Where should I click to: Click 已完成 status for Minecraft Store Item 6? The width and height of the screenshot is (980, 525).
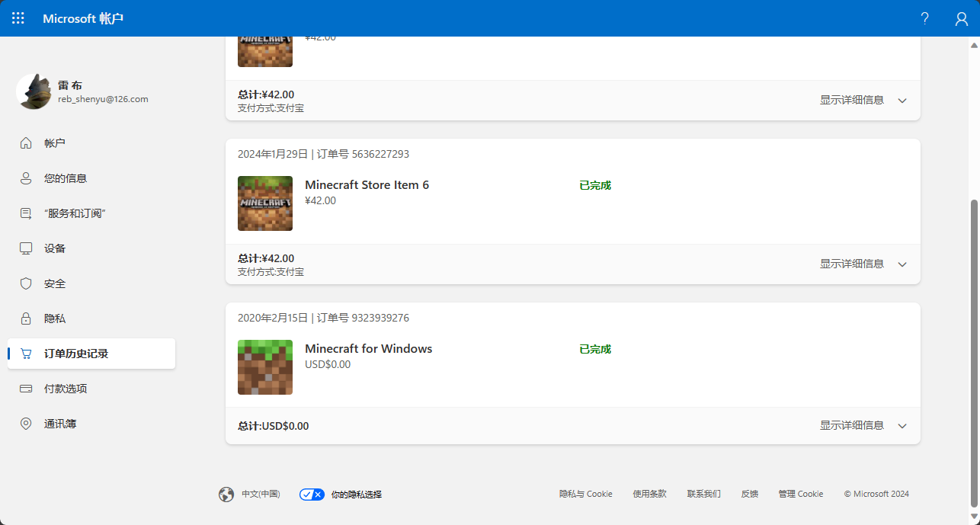coord(595,185)
